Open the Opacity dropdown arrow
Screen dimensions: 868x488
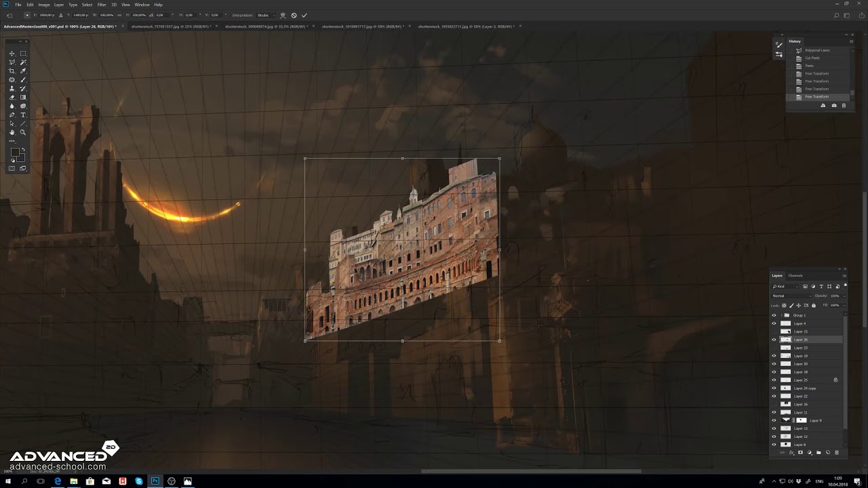tap(843, 296)
